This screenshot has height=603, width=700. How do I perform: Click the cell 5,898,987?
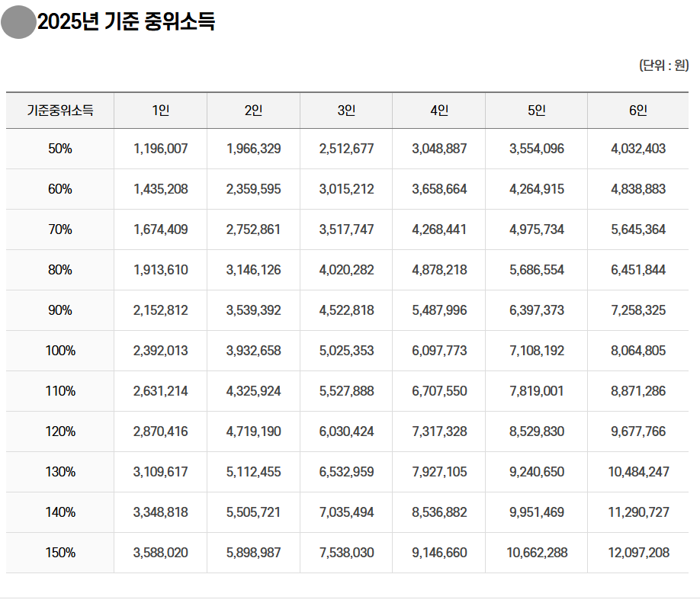tap(254, 553)
